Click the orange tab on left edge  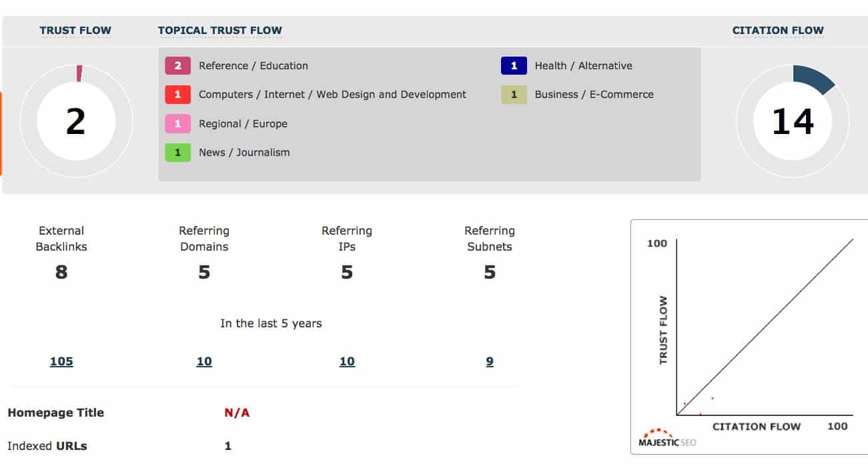coord(1,133)
